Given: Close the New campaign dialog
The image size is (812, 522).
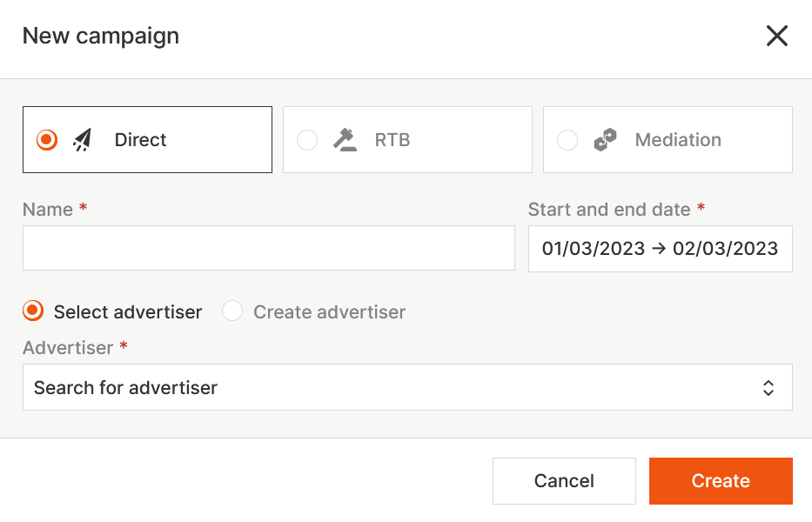Looking at the screenshot, I should (x=776, y=36).
